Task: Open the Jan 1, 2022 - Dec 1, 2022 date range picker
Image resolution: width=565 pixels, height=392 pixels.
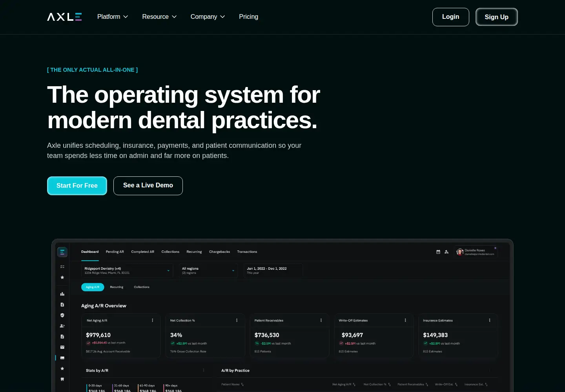Action: pyautogui.click(x=273, y=270)
